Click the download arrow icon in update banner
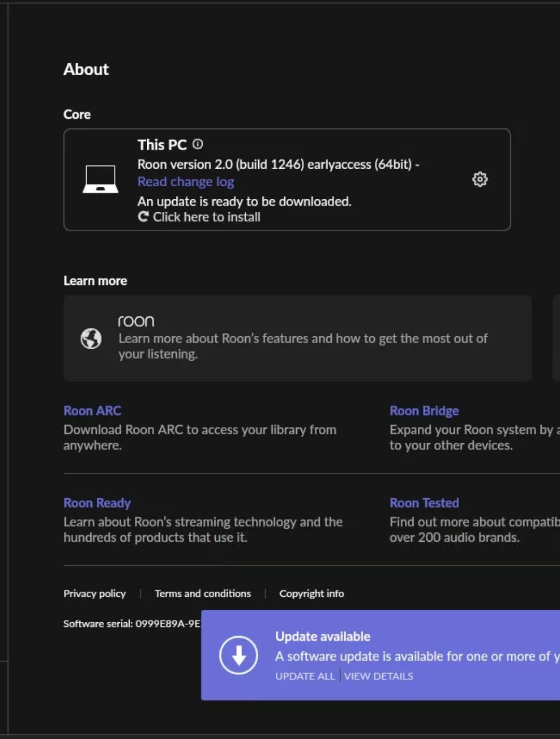 point(239,655)
